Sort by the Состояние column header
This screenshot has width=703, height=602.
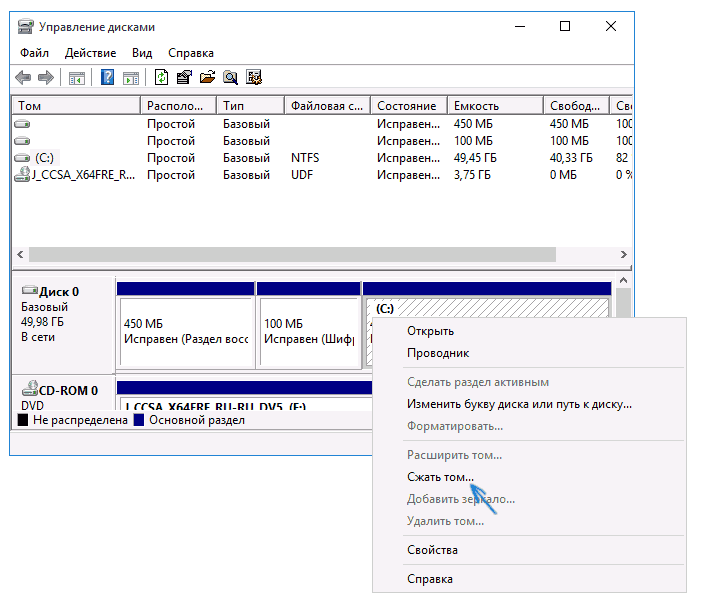tap(409, 106)
